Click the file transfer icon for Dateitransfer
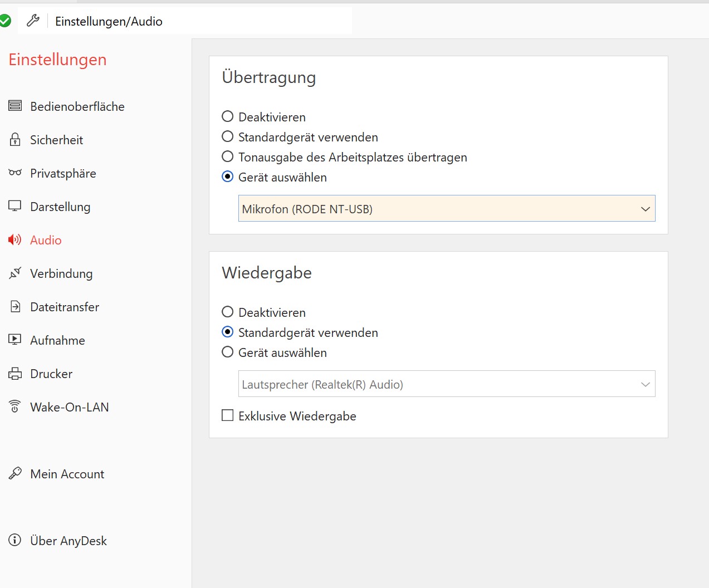This screenshot has height=588, width=709. pos(15,306)
